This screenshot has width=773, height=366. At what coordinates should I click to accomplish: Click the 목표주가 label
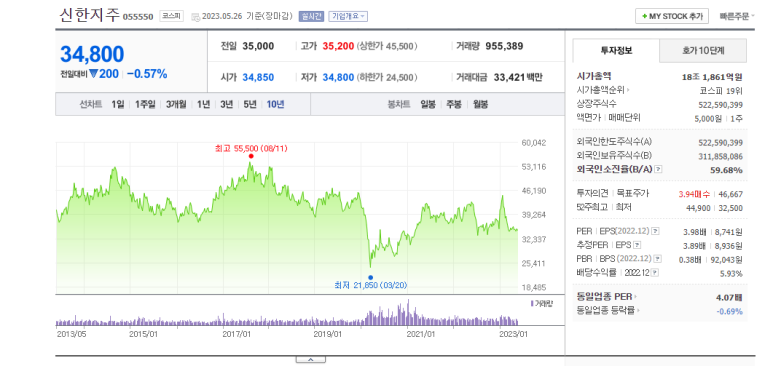tap(633, 193)
